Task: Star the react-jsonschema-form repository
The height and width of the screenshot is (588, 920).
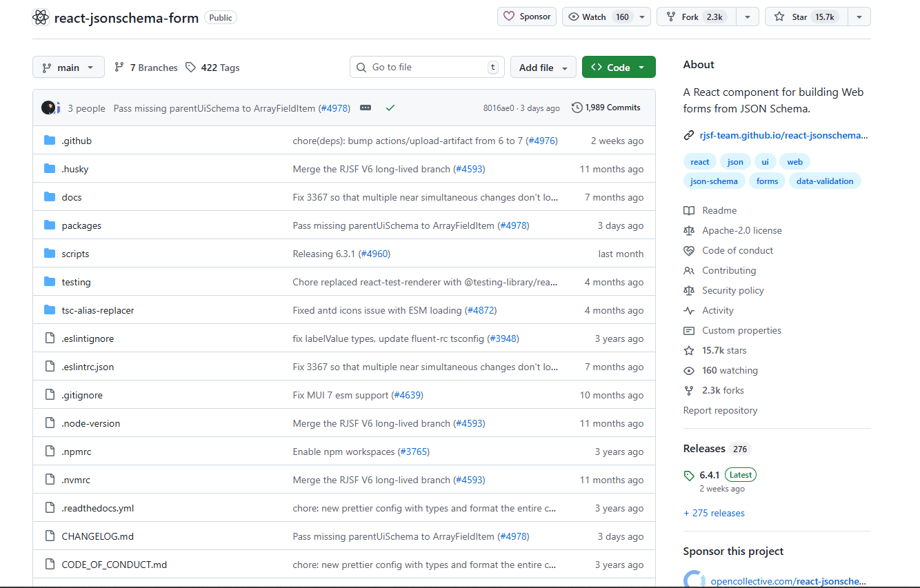Action: tap(806, 17)
